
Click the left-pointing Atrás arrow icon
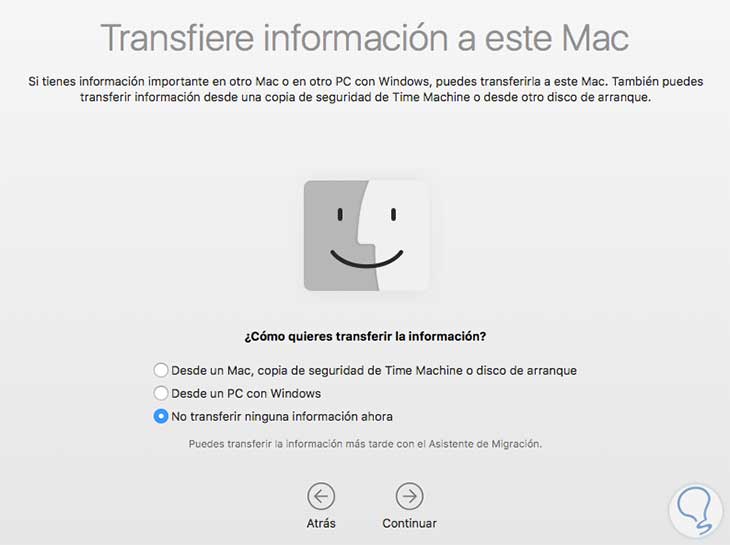coord(321,496)
